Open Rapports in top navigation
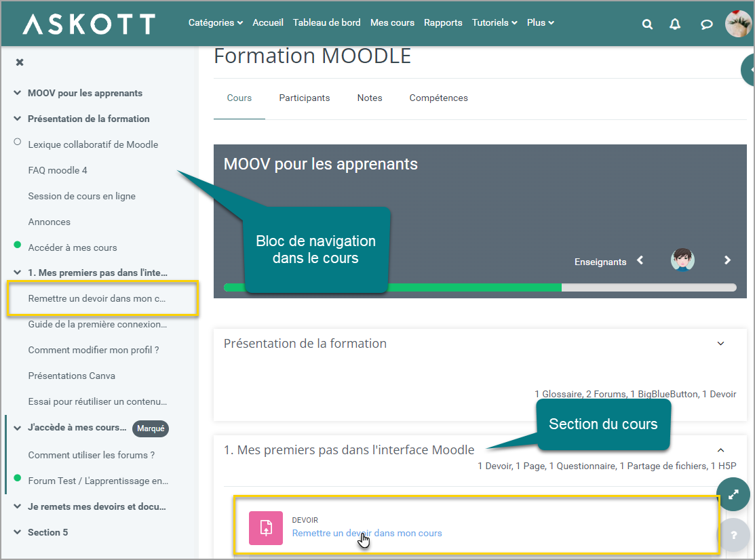The image size is (755, 560). click(443, 22)
